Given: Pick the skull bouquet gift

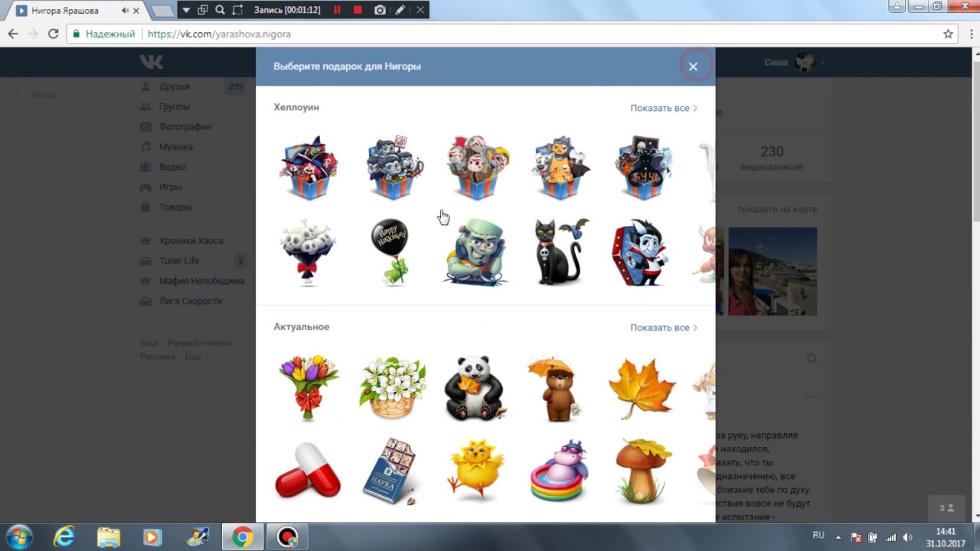Looking at the screenshot, I should (307, 253).
